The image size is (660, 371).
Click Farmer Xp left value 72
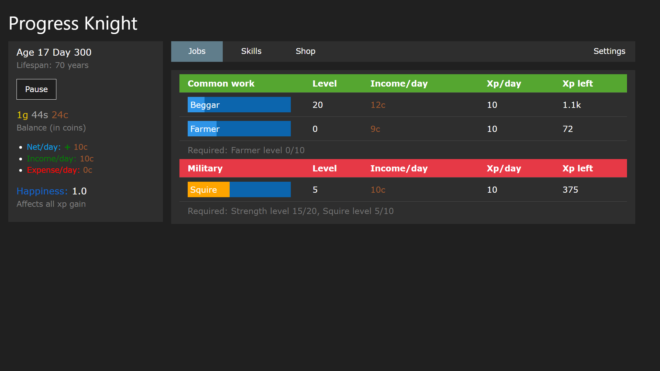pos(567,129)
